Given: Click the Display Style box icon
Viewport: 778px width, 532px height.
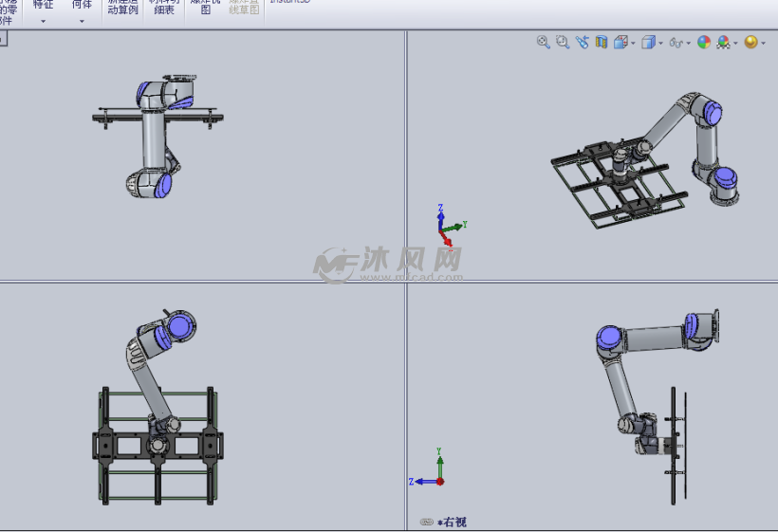Looking at the screenshot, I should (648, 42).
